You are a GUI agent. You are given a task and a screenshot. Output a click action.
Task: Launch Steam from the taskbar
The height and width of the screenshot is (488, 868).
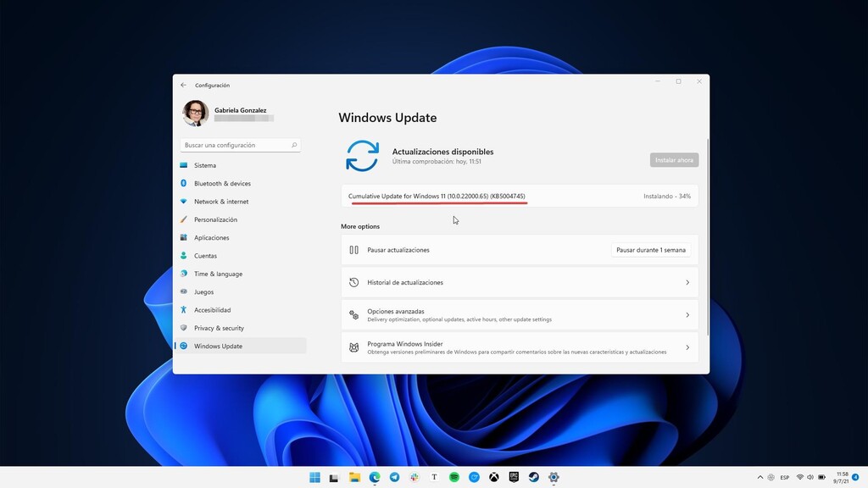coord(534,477)
